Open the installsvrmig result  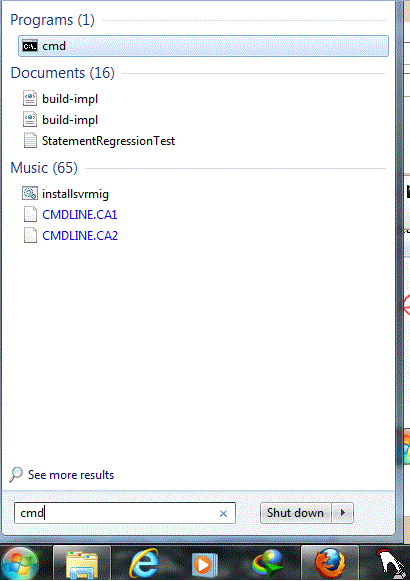[75, 194]
